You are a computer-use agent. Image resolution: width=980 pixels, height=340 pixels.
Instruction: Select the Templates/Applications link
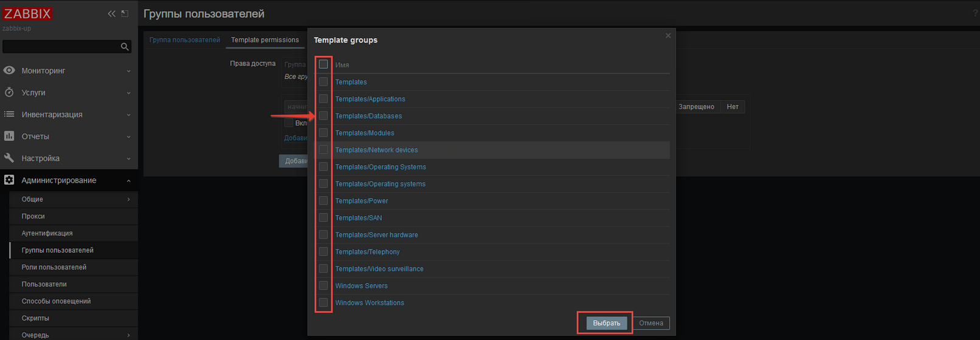tap(370, 99)
